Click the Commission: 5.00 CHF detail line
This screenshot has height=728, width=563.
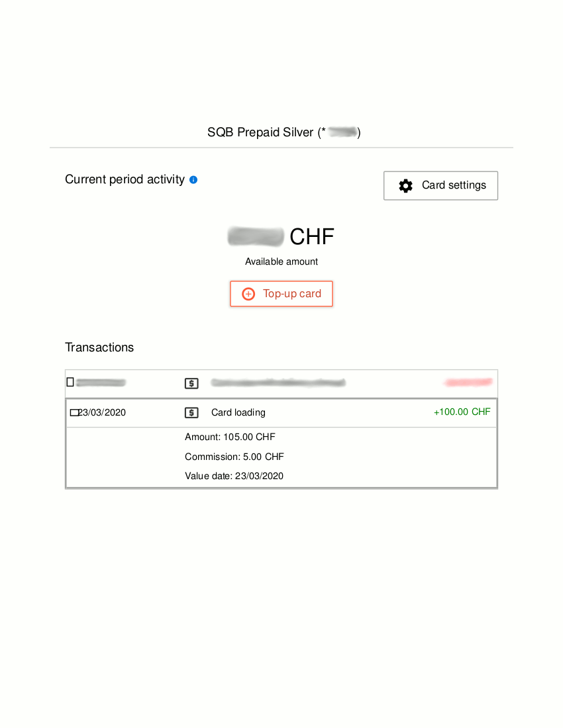[x=234, y=457]
